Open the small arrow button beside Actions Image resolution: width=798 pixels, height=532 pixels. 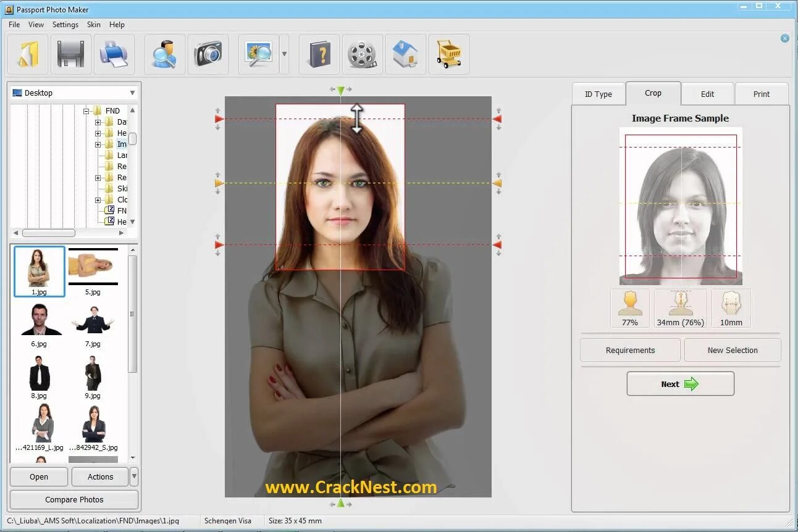(135, 476)
